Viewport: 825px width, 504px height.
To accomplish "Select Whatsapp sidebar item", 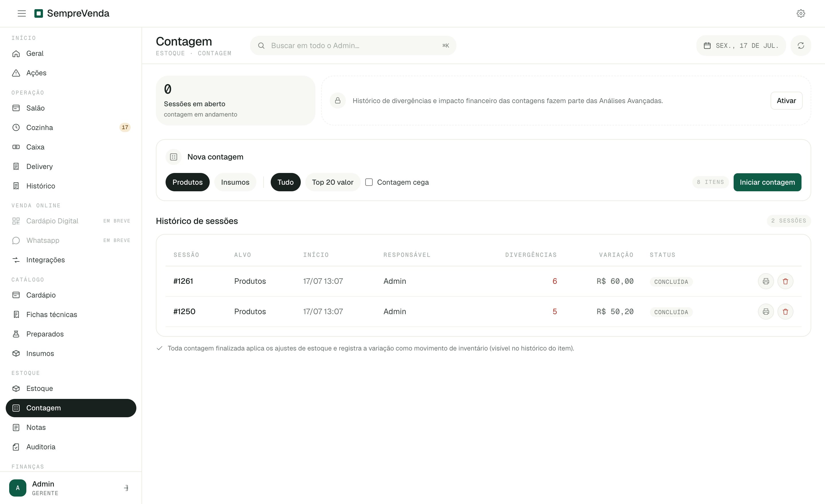I will [71, 240].
